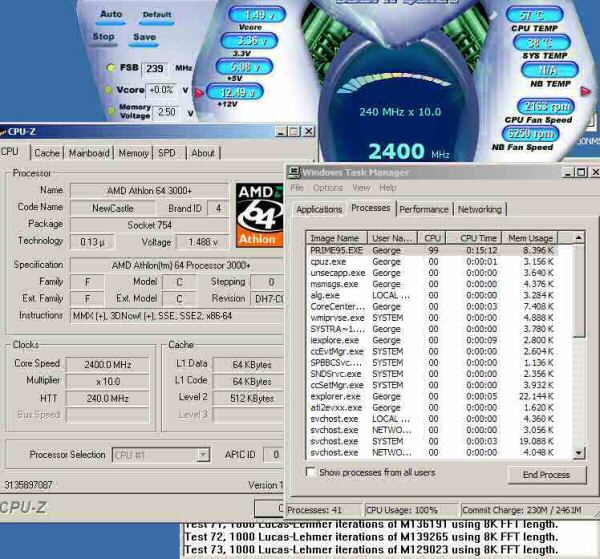
Task: Click the FSB value field showing 239
Action: click(155, 69)
